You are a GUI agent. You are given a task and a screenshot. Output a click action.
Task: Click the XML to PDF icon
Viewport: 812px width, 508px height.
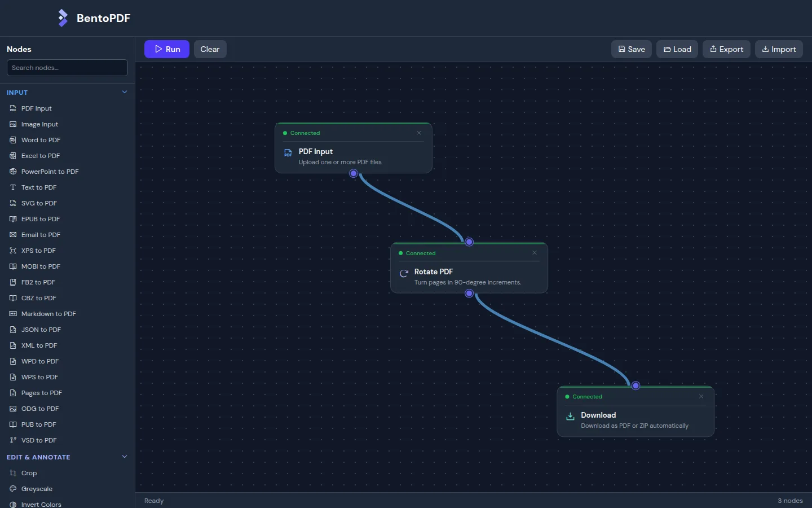[13, 345]
